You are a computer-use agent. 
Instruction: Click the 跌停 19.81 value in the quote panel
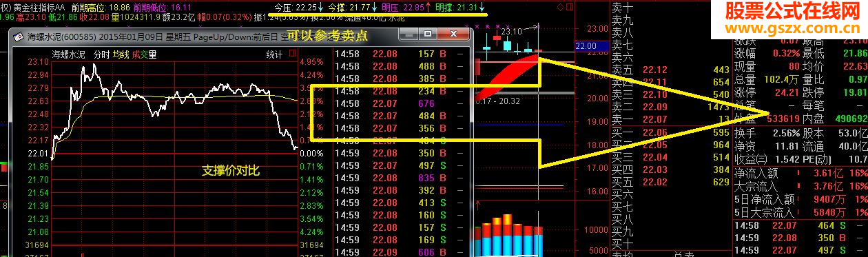855,92
